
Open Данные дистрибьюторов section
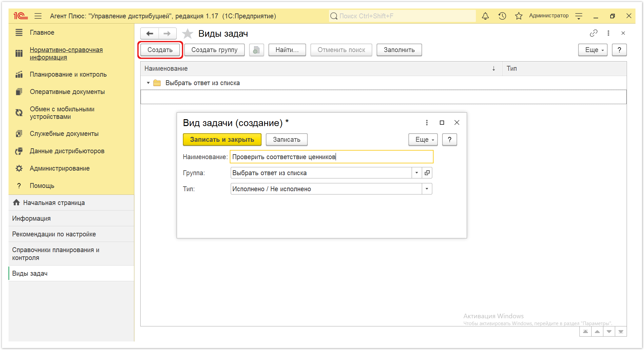point(67,151)
